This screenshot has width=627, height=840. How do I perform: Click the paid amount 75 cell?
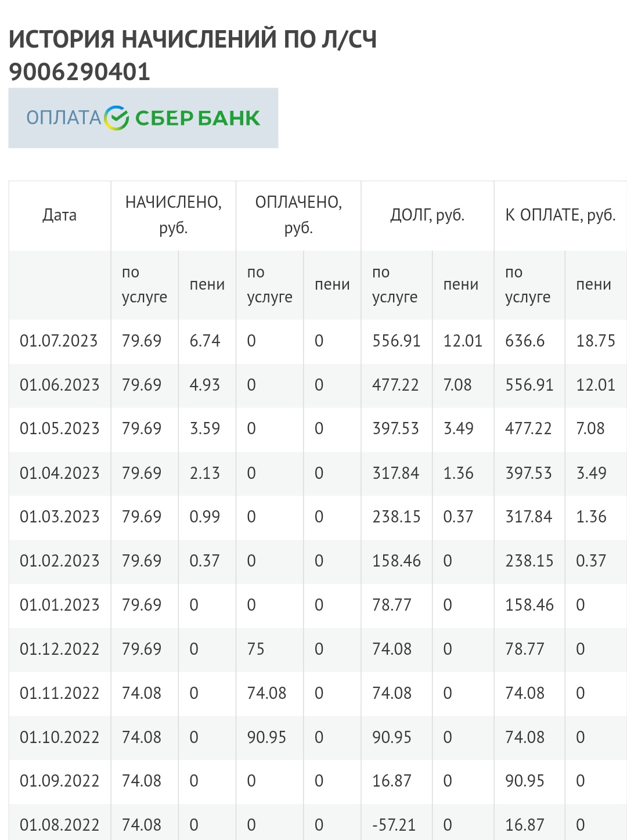tap(255, 649)
